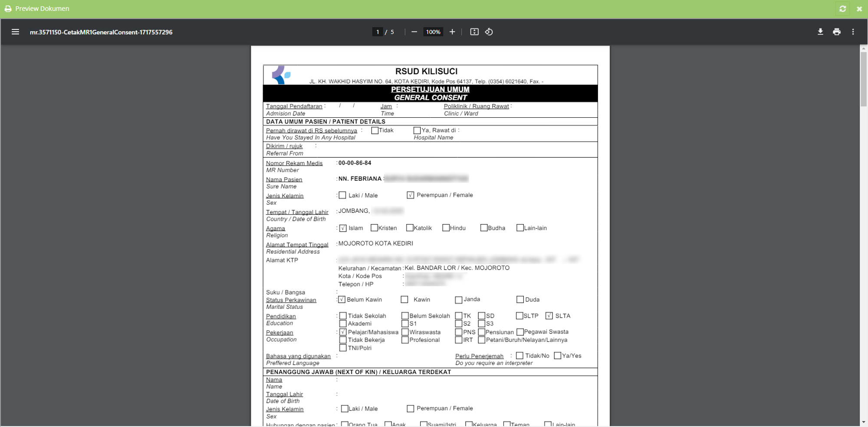Check the Duda marital status box
Screen dimensions: 868x427
click(520, 300)
